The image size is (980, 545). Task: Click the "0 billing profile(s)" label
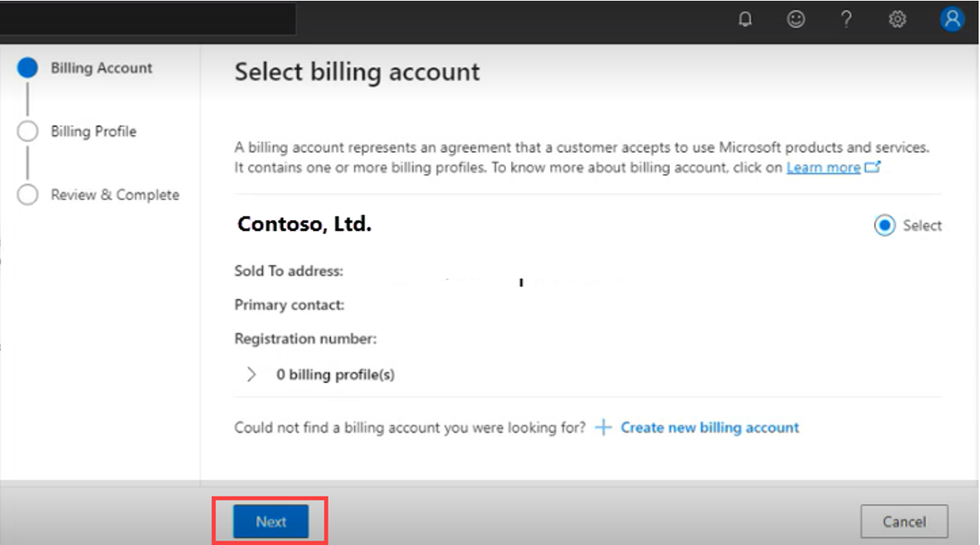coord(335,375)
